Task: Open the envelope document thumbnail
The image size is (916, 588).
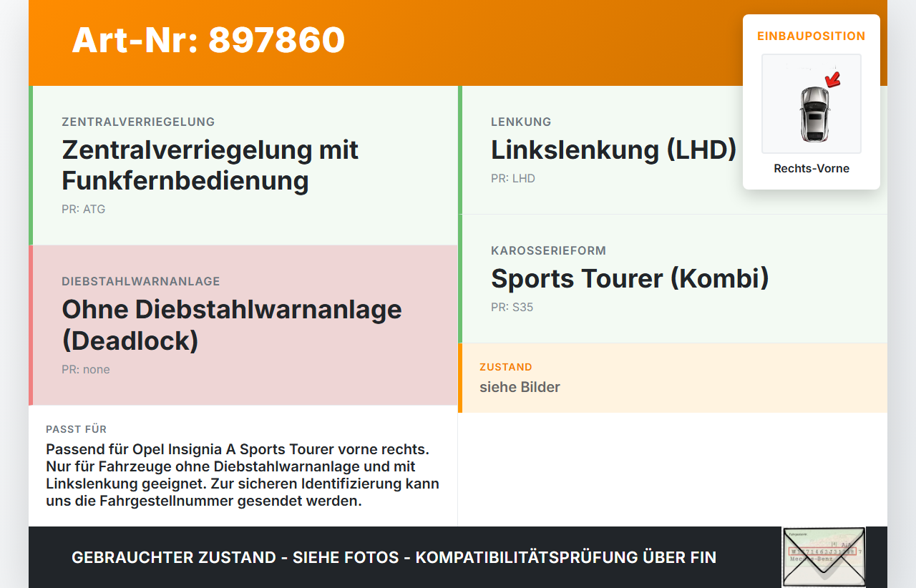Action: tap(824, 557)
